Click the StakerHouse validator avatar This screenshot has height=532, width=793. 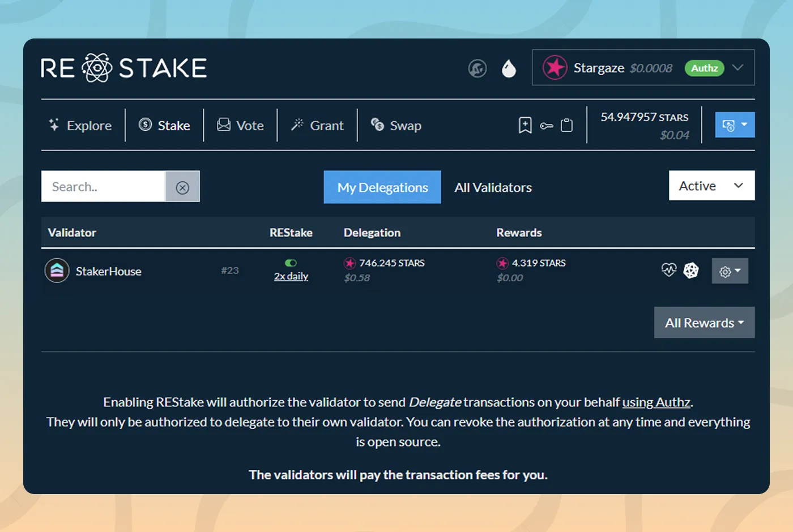tap(57, 271)
